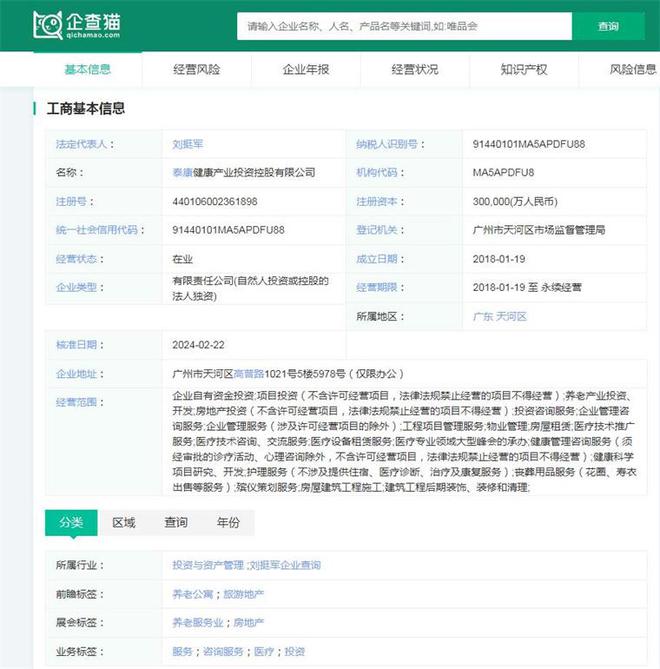
Task: Select registered capital 300,000(万人民币)
Action: 515,201
